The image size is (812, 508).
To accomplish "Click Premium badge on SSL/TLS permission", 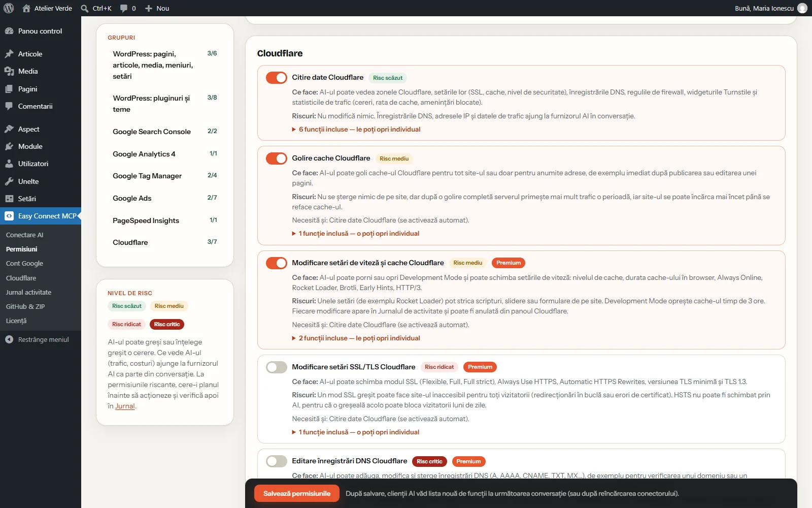I will click(x=480, y=367).
